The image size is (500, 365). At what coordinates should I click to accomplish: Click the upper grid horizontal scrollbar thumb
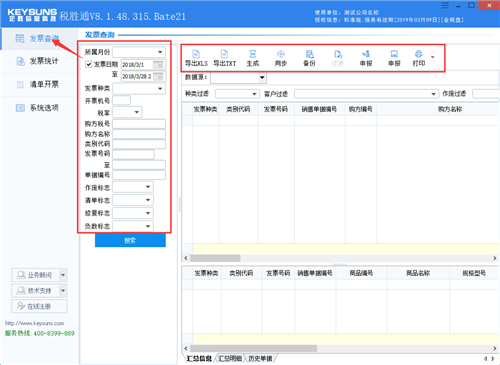[215, 258]
